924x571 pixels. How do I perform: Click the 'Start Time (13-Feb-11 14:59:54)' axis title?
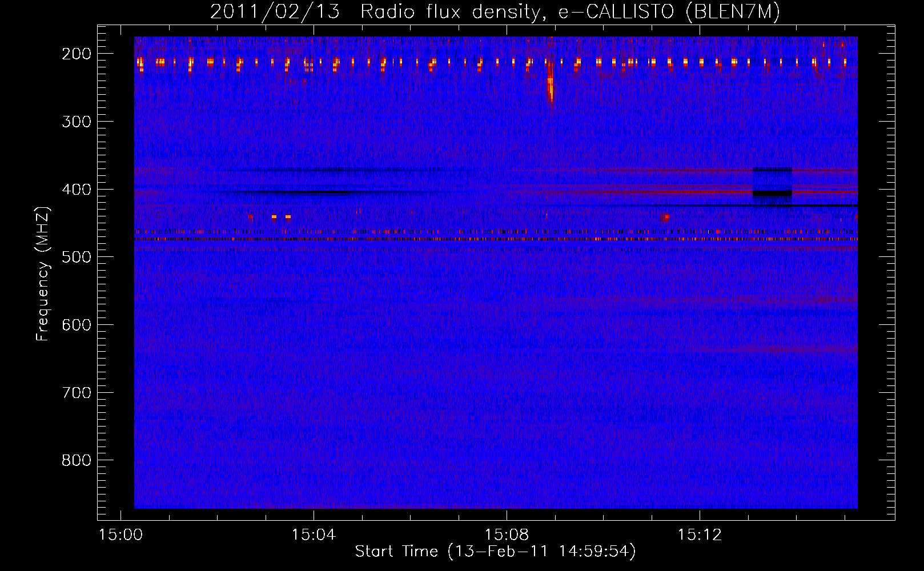(495, 552)
